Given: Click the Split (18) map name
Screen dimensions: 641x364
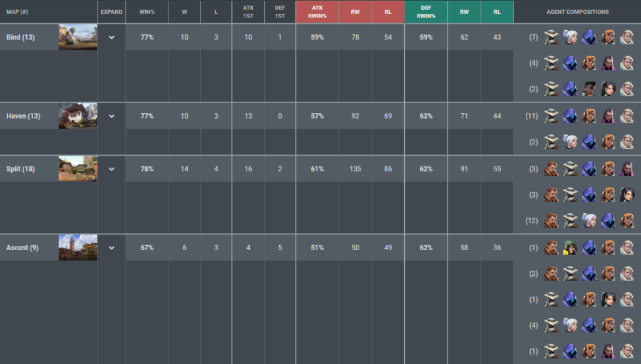Looking at the screenshot, I should (x=21, y=169).
